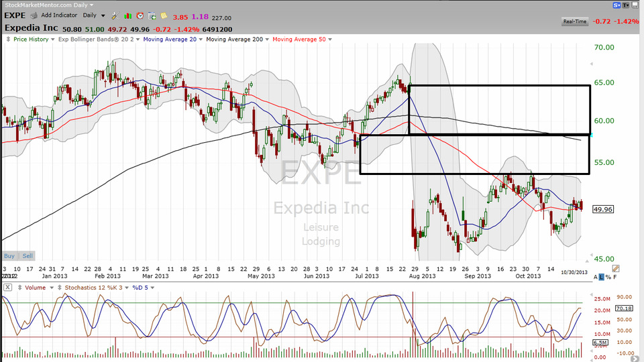Expand the Exp Bollinger Bands 20 2 dropdown
The height and width of the screenshot is (362, 644).
click(138, 40)
